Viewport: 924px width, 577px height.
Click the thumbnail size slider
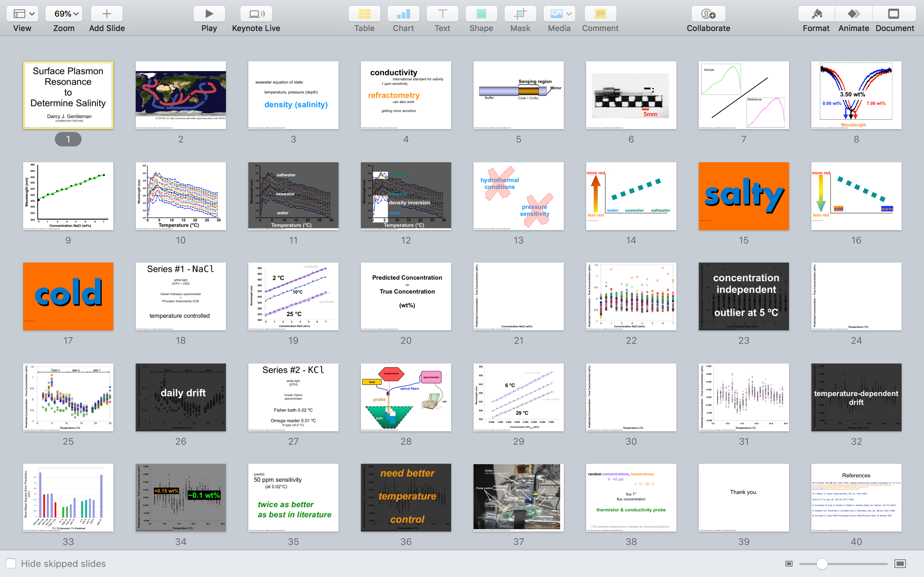pyautogui.click(x=822, y=564)
